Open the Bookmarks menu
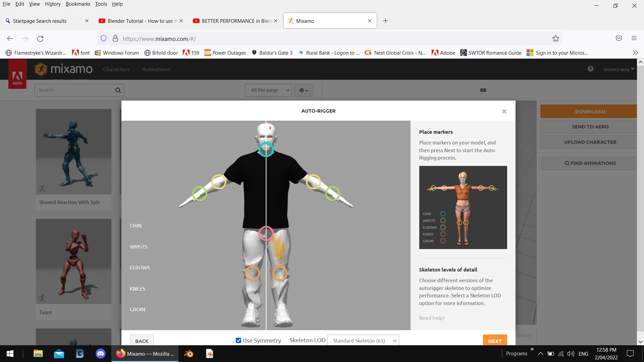The image size is (644, 362). point(78,4)
